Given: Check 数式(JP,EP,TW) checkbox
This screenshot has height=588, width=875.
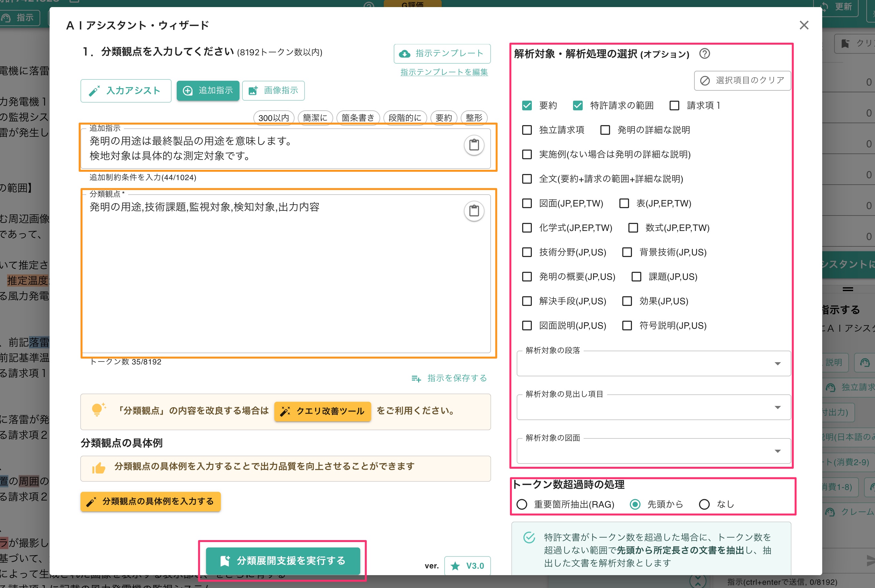Looking at the screenshot, I should pyautogui.click(x=633, y=228).
